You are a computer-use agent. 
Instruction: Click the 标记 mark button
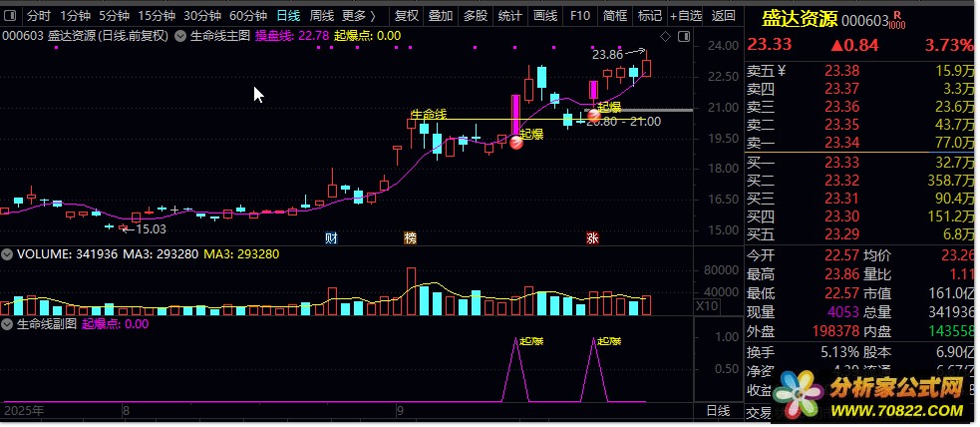650,15
